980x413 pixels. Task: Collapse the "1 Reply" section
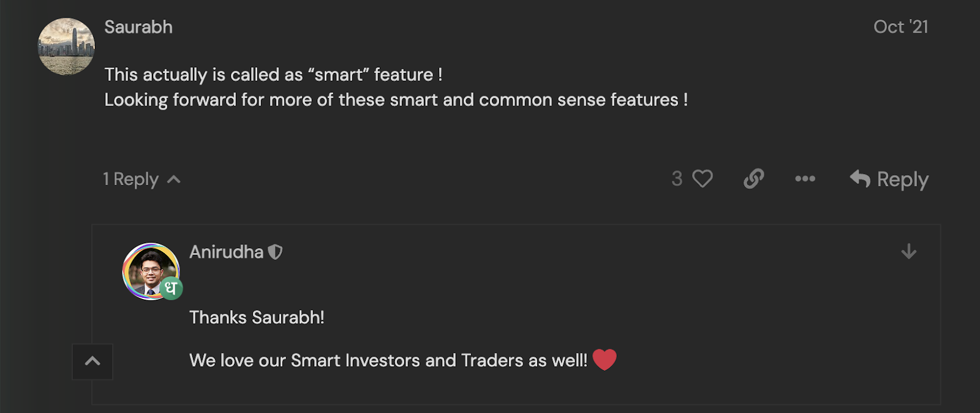click(x=141, y=180)
